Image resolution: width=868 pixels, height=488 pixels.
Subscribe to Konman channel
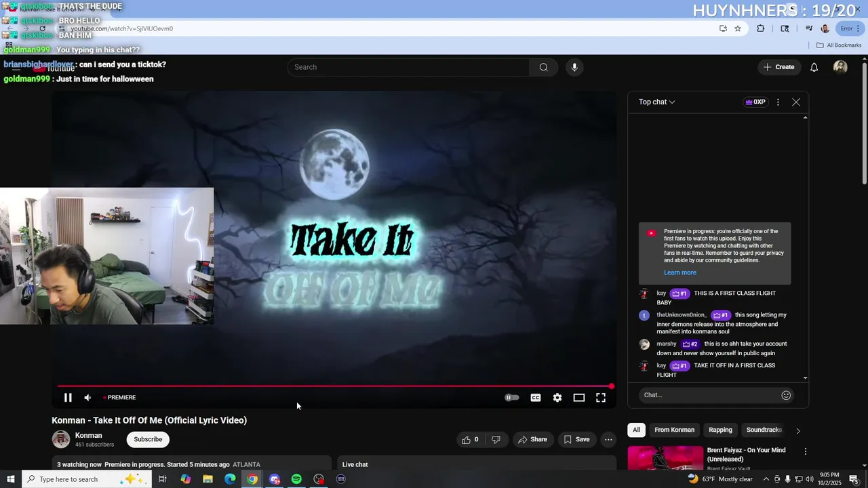coord(148,439)
